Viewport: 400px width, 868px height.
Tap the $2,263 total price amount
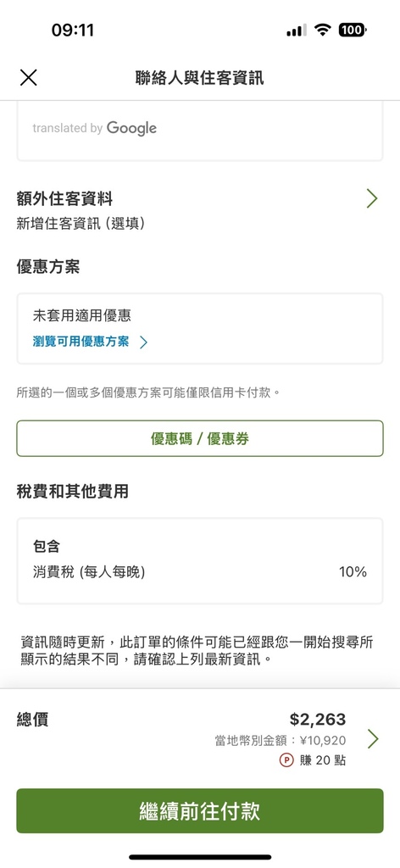(x=318, y=720)
